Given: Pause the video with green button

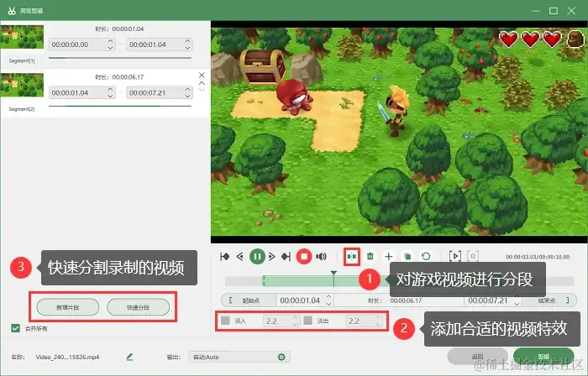Looking at the screenshot, I should pyautogui.click(x=257, y=257).
